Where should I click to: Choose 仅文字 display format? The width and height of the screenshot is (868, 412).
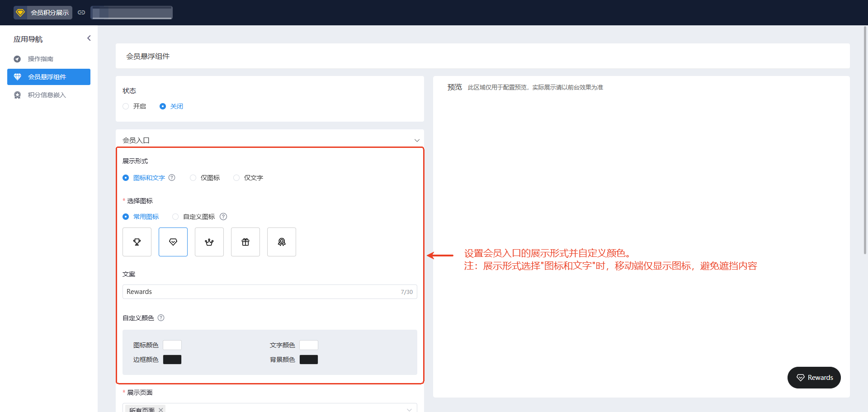pos(236,178)
